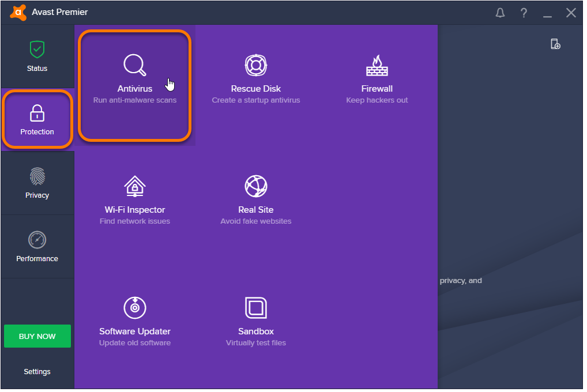This screenshot has height=392, width=587.
Task: Click the Avast logo in title bar
Action: 19,12
